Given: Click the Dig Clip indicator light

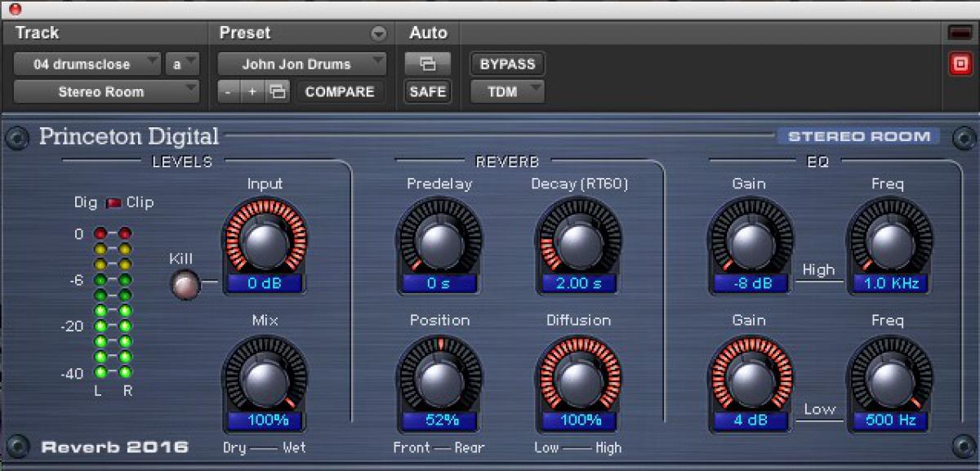Looking at the screenshot, I should 112,202.
